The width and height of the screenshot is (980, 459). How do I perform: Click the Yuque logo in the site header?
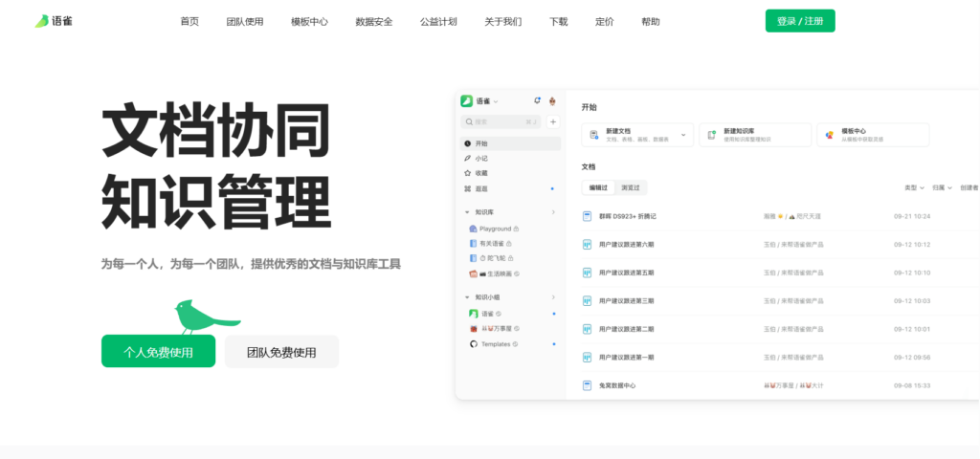[x=54, y=21]
